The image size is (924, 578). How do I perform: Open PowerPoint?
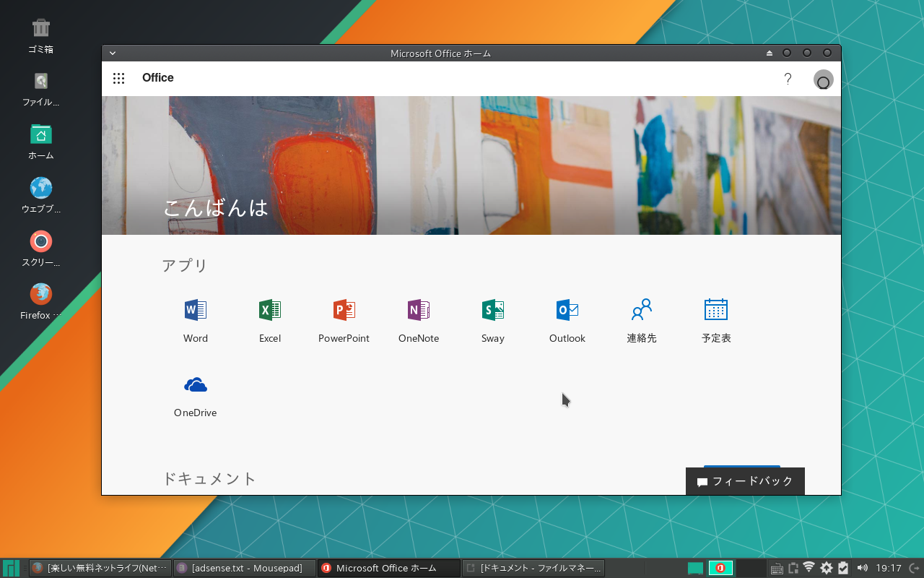344,321
